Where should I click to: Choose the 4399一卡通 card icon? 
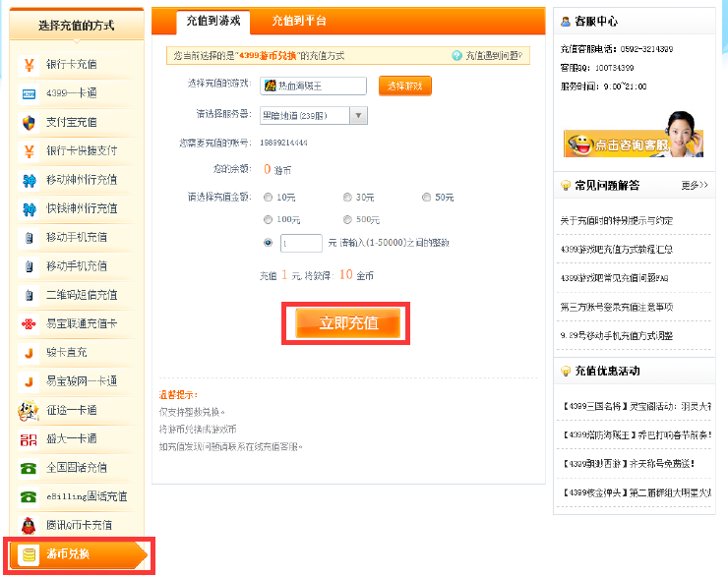[29, 93]
